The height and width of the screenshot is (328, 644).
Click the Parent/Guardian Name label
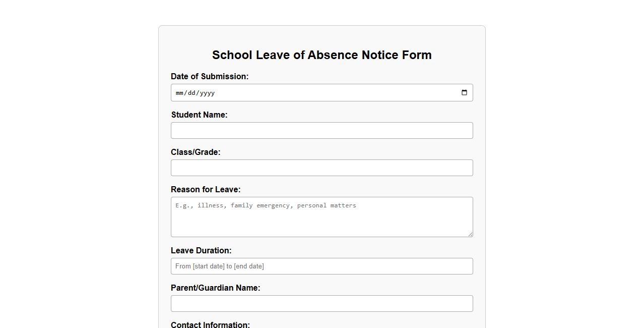[x=215, y=288]
